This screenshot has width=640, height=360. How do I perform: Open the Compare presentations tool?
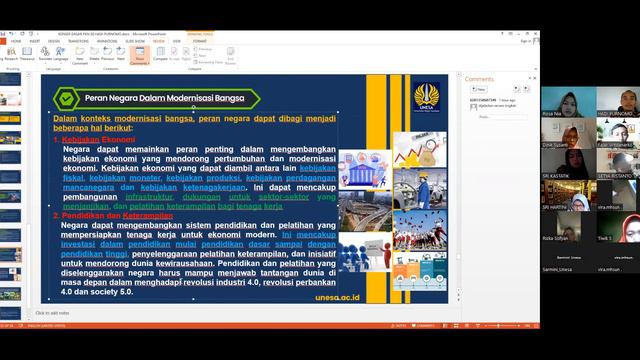(160, 54)
